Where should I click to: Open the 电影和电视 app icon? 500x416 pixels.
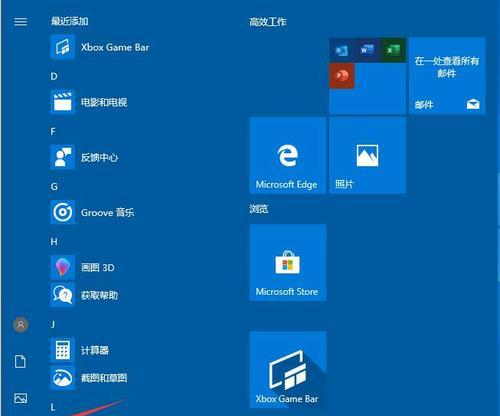63,102
